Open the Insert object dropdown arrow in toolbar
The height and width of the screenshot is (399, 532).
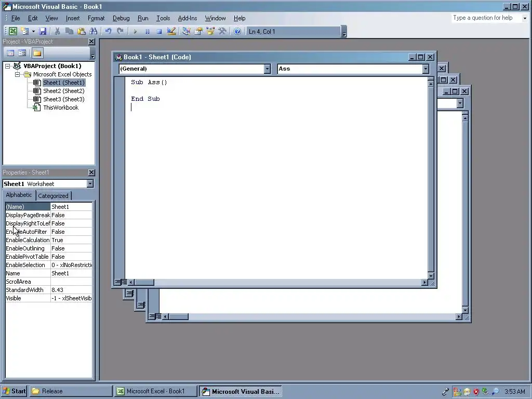(33, 32)
